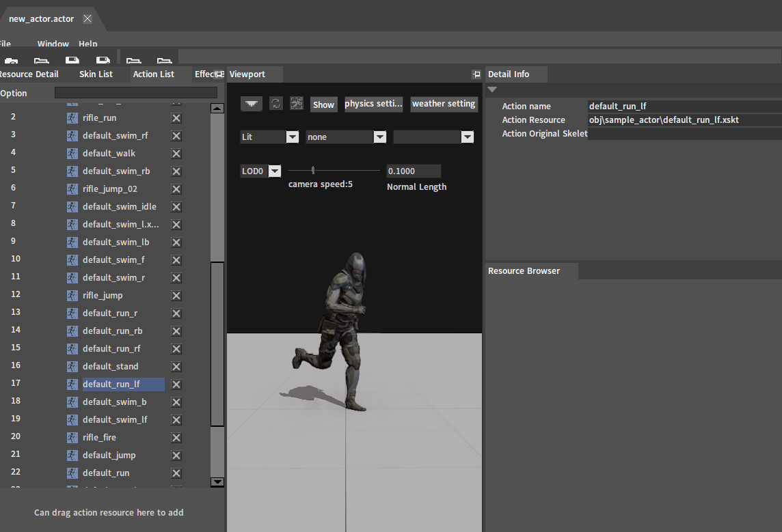
Task: Delete the rifle_fire action using its X
Action: 176,438
